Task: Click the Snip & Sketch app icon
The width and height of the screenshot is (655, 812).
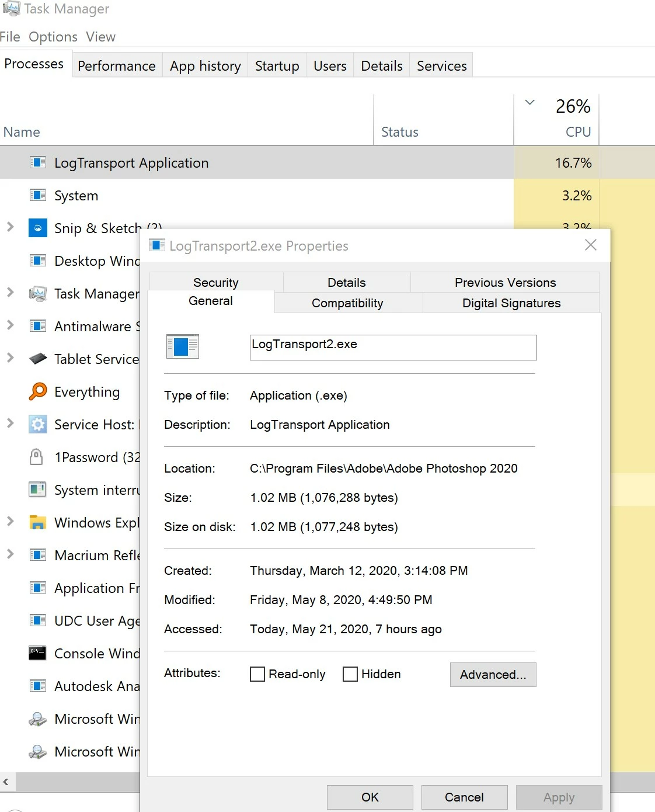Action: pyautogui.click(x=38, y=228)
